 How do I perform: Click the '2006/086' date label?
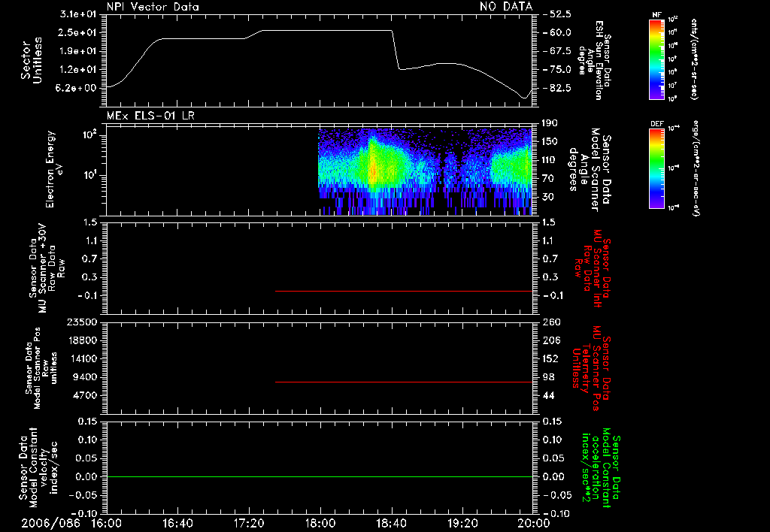50,523
